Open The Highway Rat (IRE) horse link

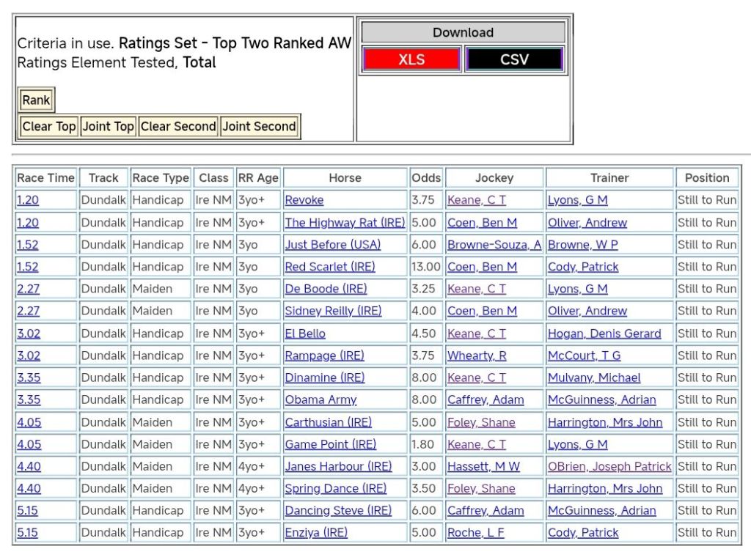point(345,222)
